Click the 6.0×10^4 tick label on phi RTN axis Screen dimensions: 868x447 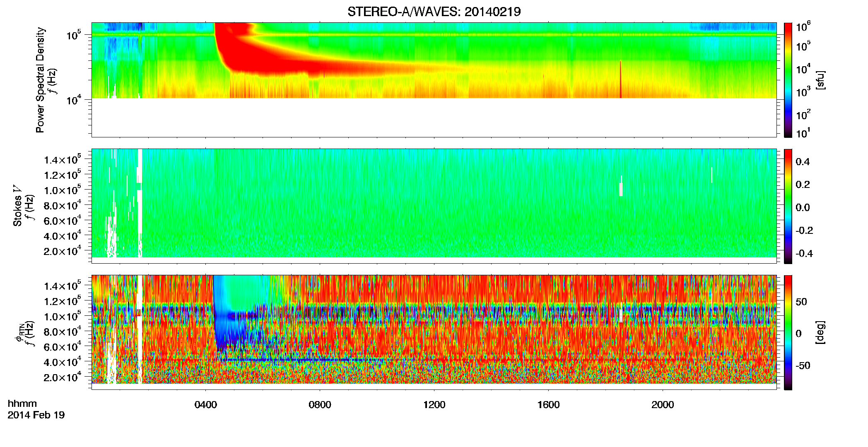coord(63,347)
